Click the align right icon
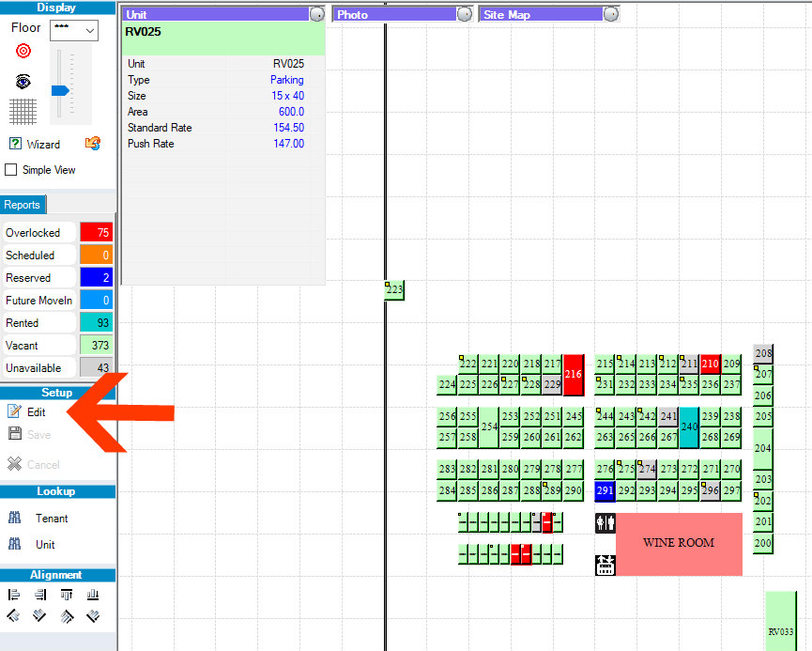This screenshot has height=651, width=812. (39, 595)
